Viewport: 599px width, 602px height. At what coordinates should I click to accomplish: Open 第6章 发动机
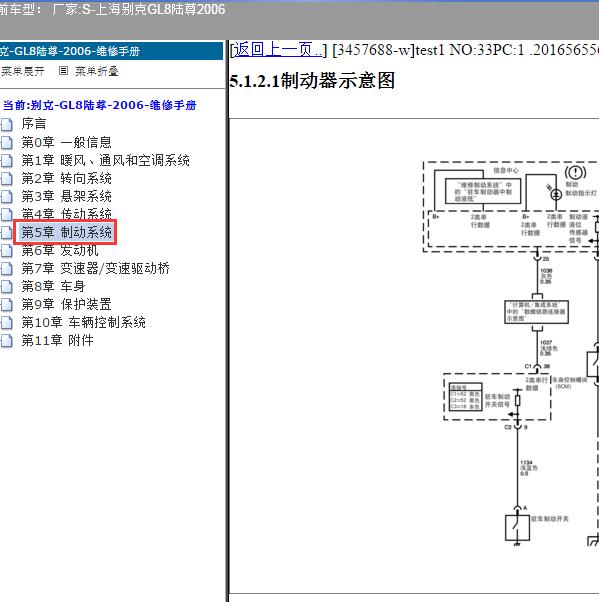click(60, 250)
